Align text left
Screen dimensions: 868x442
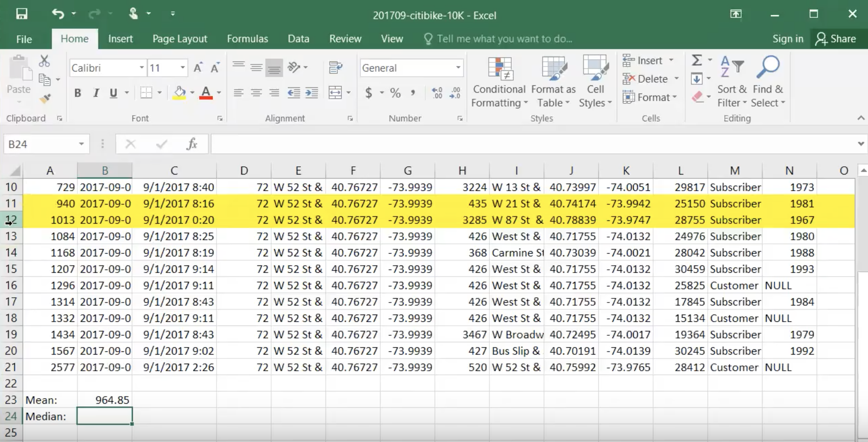point(238,93)
